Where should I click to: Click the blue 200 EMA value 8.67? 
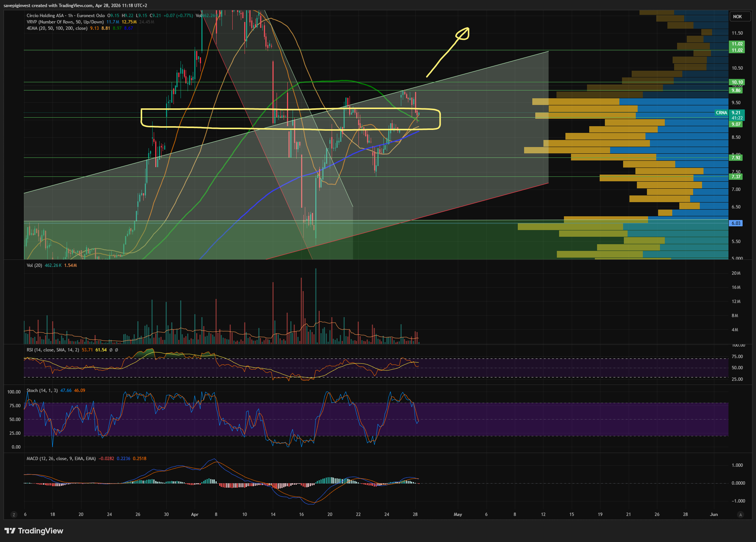[x=128, y=28]
